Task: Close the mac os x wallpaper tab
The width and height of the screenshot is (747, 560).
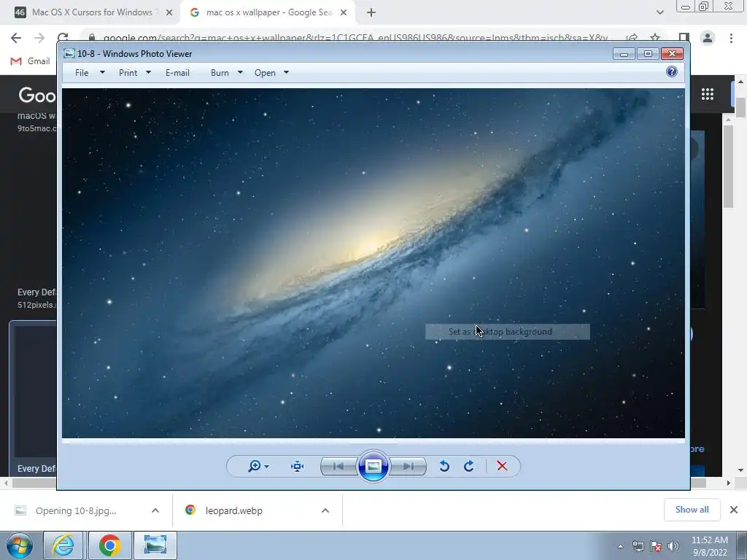Action: tap(344, 13)
